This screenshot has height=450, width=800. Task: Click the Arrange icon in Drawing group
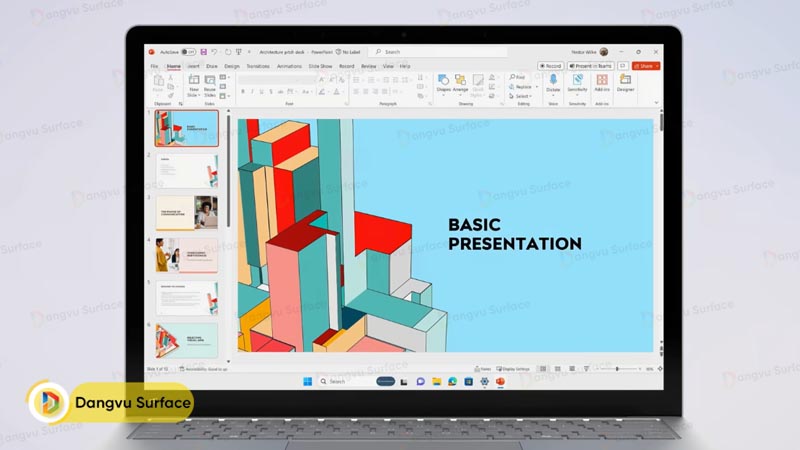(x=460, y=82)
